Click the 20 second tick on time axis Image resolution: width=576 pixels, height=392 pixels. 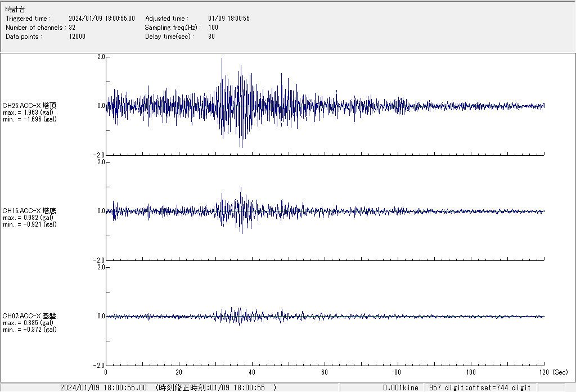click(x=179, y=372)
